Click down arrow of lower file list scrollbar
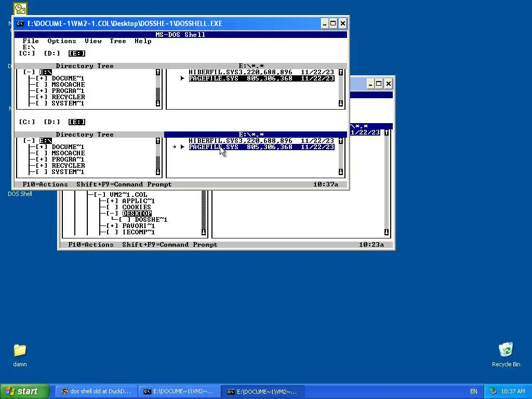532x399 pixels. (341, 172)
